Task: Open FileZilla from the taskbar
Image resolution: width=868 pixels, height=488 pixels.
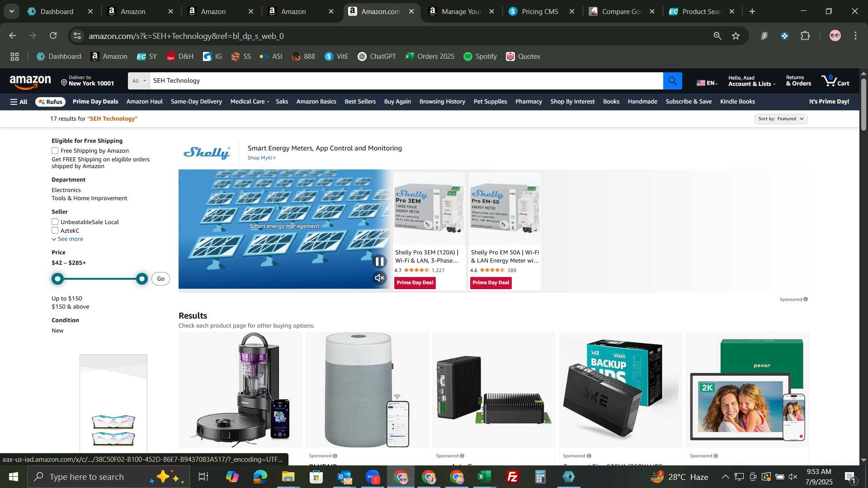Action: pos(512,477)
